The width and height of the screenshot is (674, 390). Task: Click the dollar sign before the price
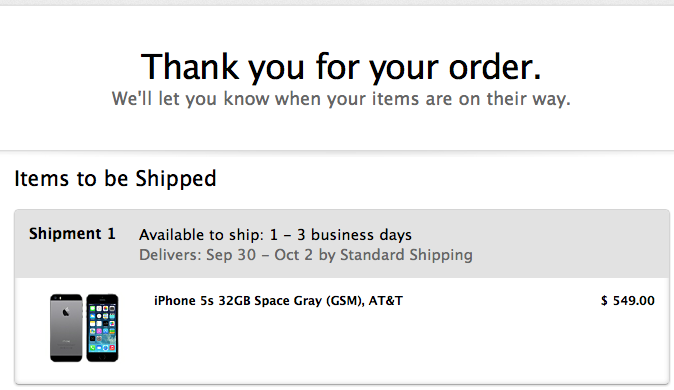pyautogui.click(x=604, y=301)
